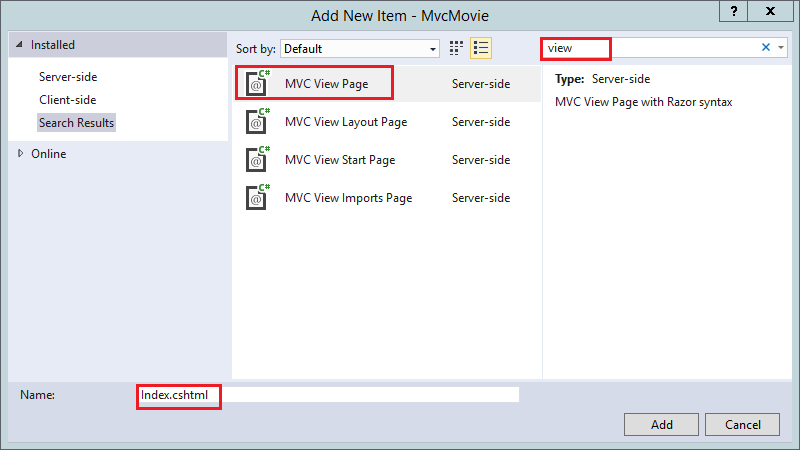
Task: Click 'Server-side' type in MVC View Page row
Action: click(x=481, y=84)
